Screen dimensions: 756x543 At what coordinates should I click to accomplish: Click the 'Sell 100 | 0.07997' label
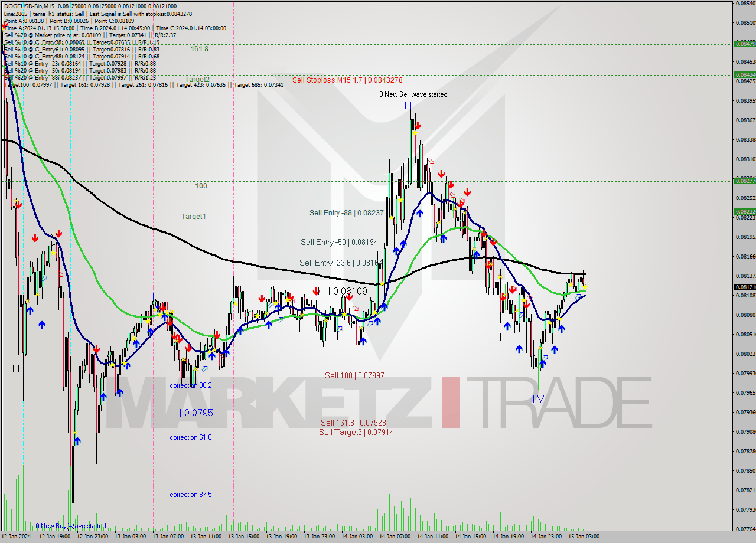point(354,376)
